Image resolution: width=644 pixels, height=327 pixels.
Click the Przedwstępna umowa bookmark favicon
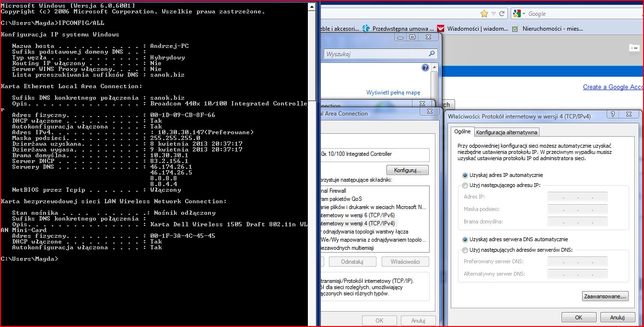[366, 29]
